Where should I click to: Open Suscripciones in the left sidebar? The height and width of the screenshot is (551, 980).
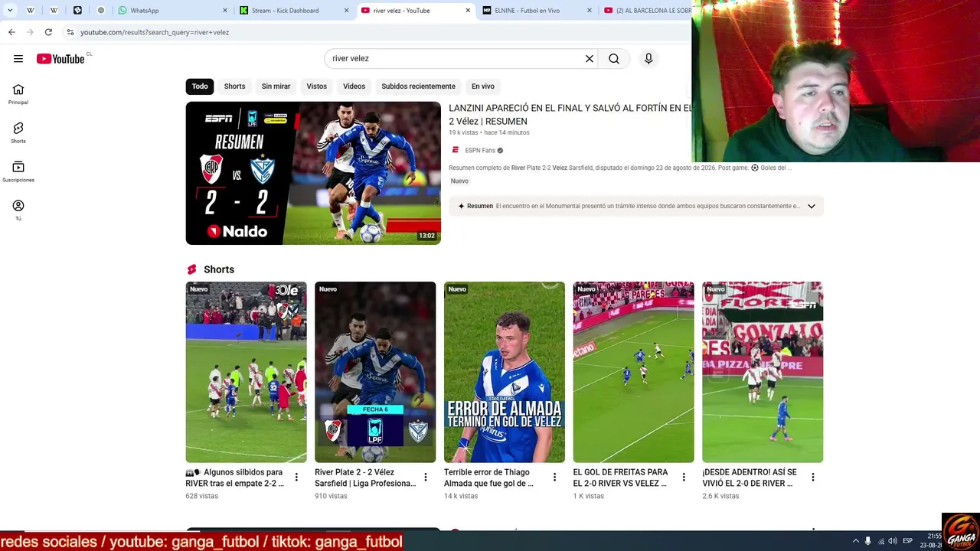click(18, 171)
